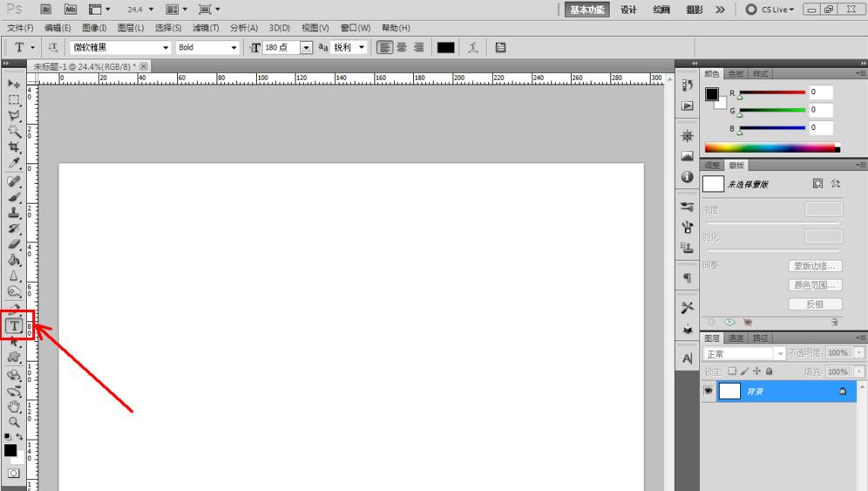Select the 背景 layer thumbnail

[729, 392]
